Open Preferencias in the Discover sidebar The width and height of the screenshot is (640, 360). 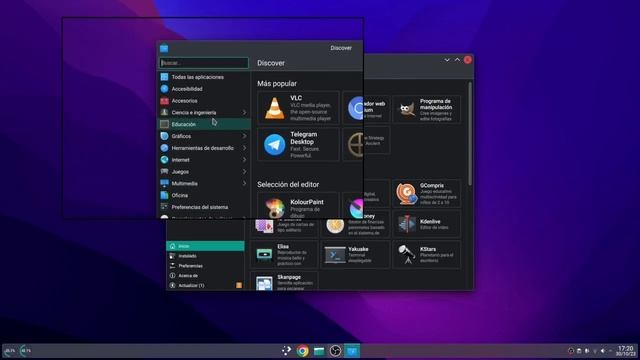point(205,266)
